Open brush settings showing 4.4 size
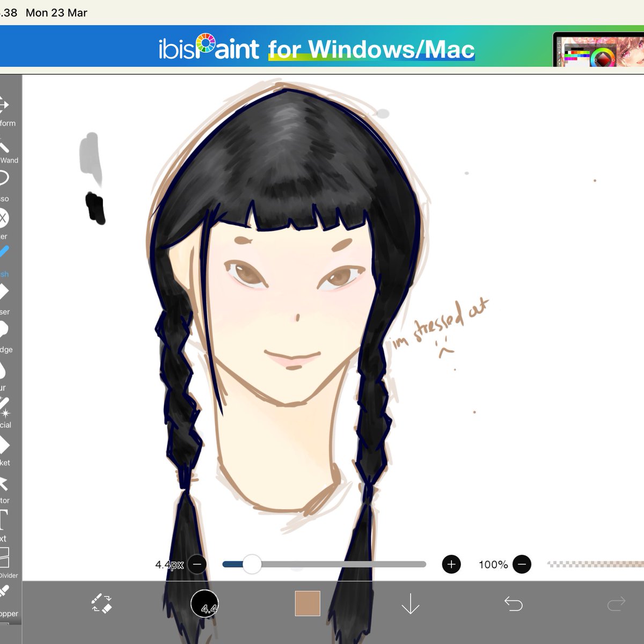 pos(204,604)
